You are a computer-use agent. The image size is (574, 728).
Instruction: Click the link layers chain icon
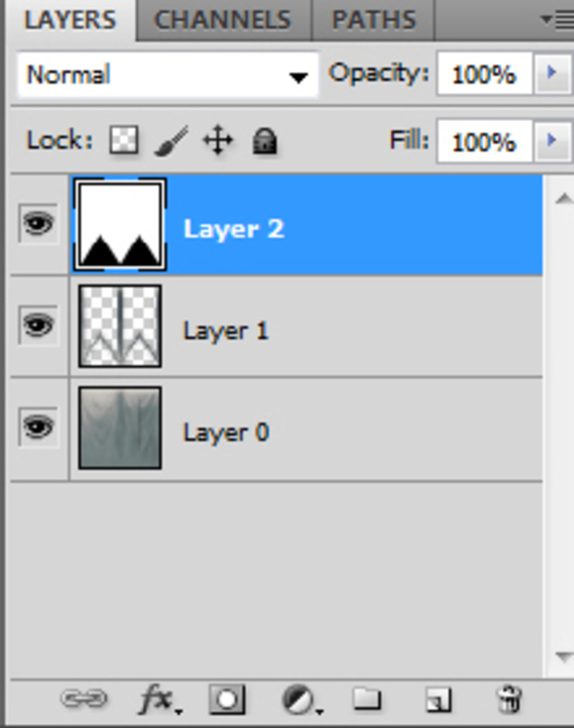pos(84,699)
